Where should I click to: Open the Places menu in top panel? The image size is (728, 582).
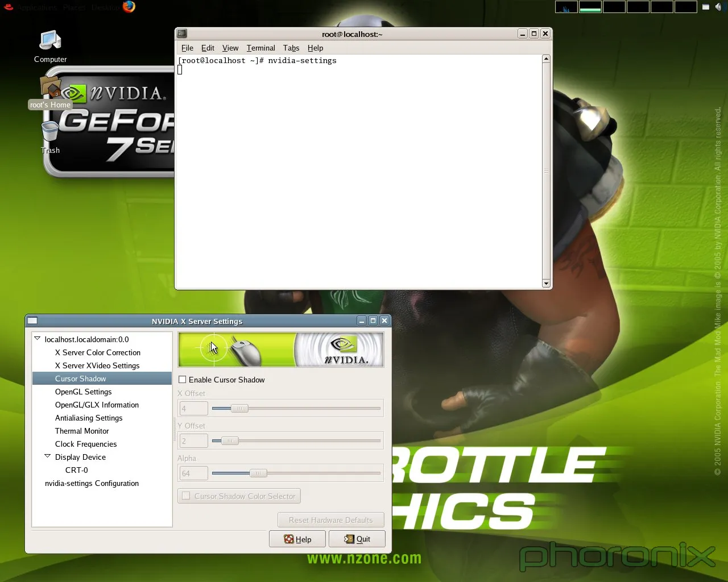click(74, 7)
